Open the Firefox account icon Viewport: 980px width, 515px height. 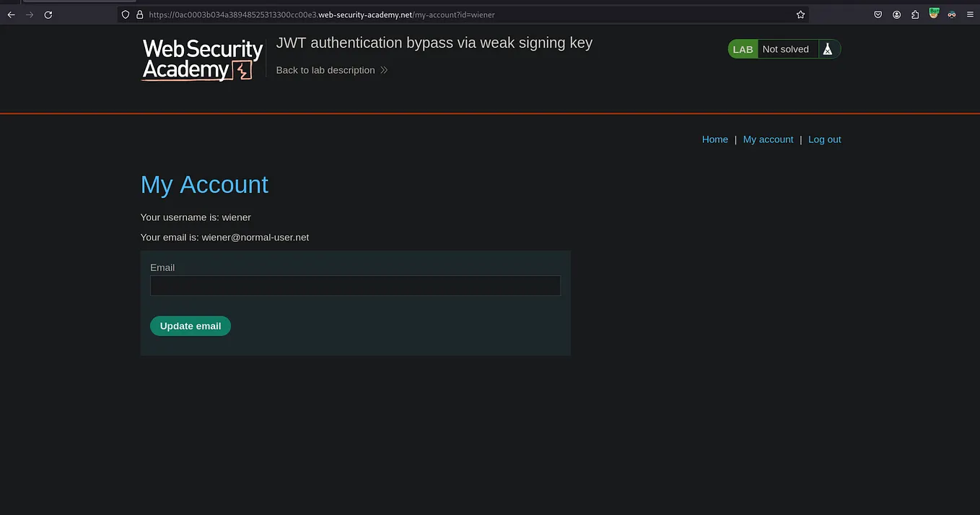896,14
